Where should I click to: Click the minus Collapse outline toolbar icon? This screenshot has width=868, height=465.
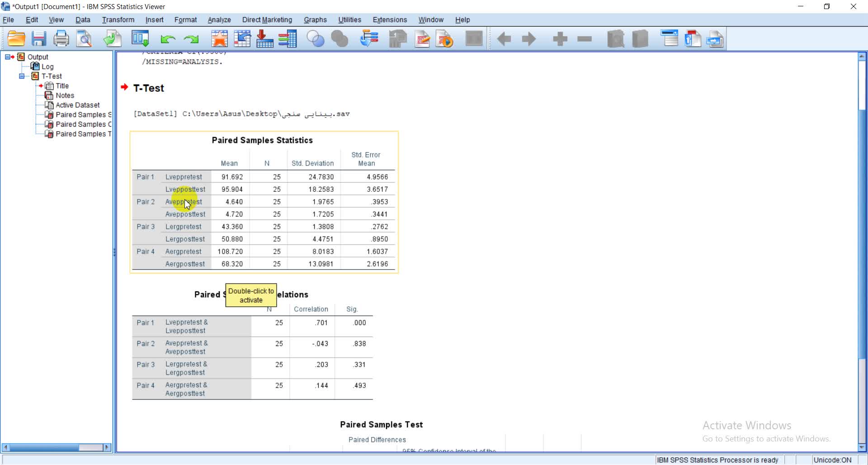[x=585, y=39]
